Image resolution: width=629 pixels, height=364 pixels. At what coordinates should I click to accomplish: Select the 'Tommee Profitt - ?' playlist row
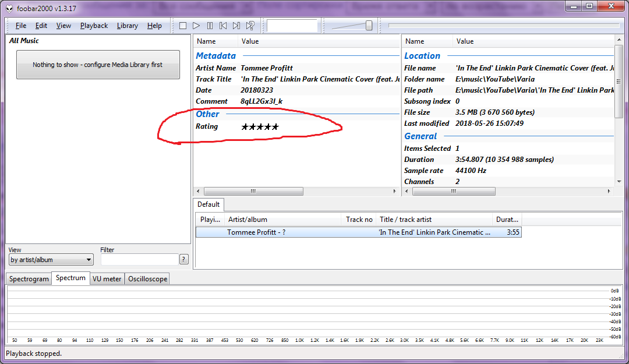coord(359,232)
